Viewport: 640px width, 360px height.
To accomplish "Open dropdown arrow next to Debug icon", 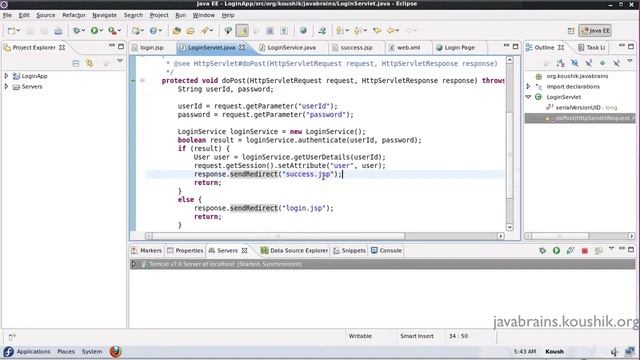I will coord(83,31).
